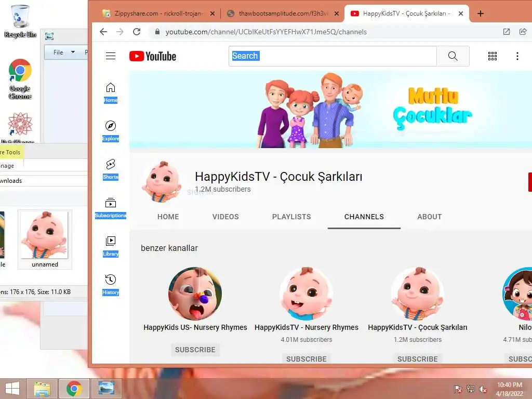Open the channel HOME tab

tap(168, 217)
